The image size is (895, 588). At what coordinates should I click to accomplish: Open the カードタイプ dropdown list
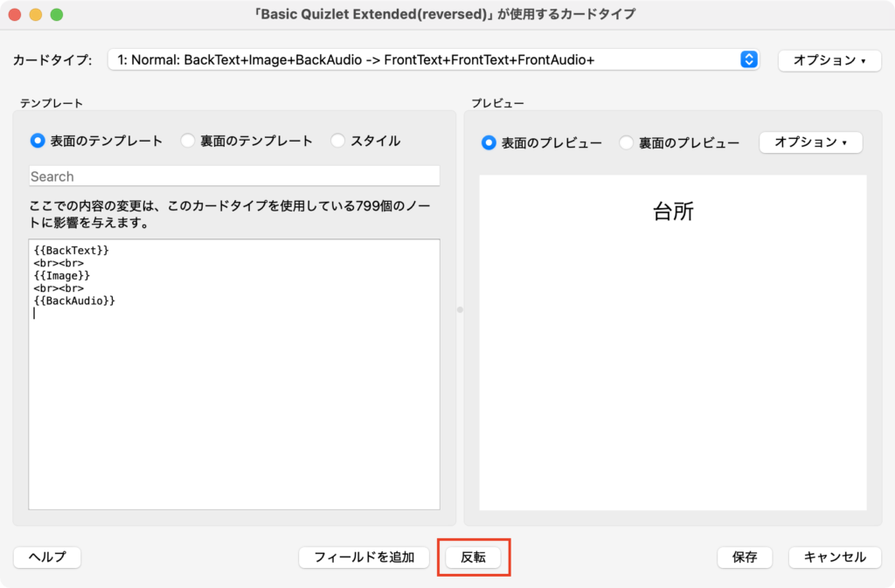(433, 59)
